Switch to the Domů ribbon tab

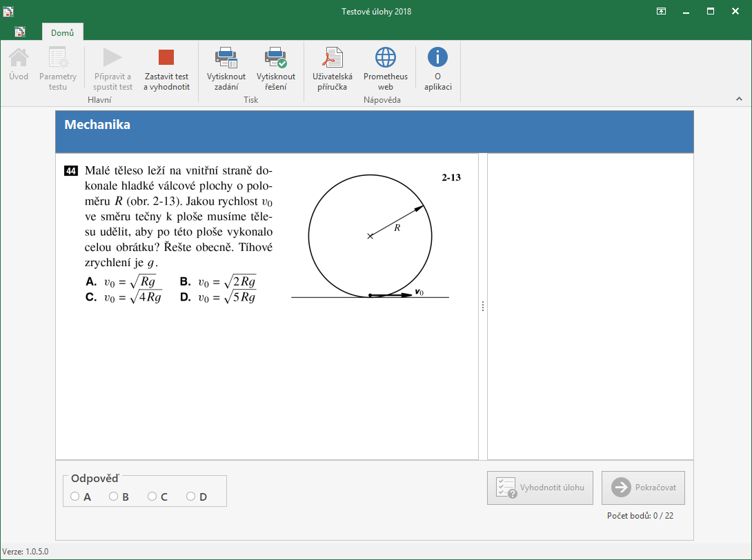coord(62,32)
